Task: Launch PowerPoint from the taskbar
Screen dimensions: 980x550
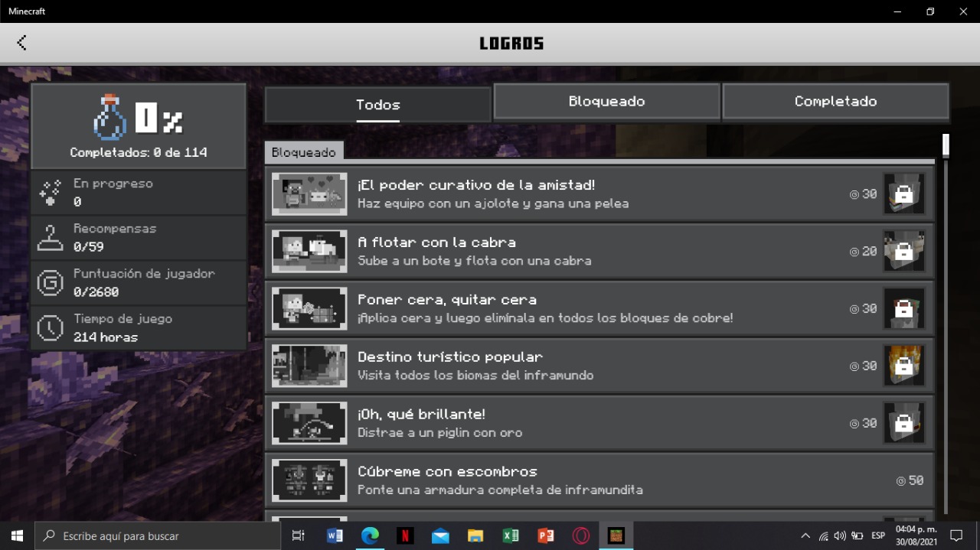Action: click(x=546, y=535)
